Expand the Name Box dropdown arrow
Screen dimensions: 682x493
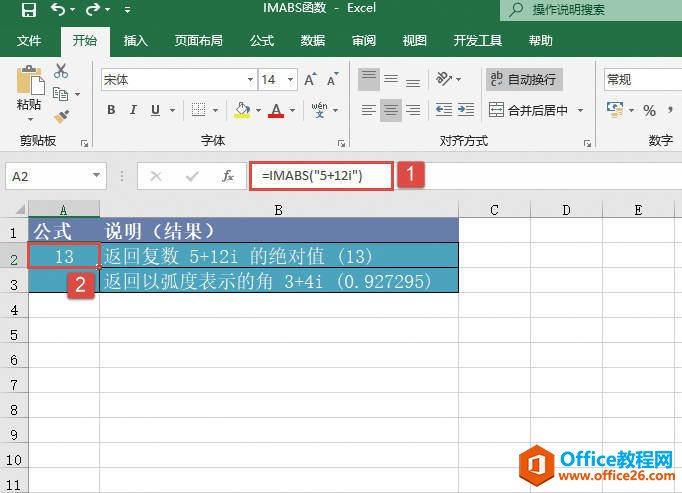[97, 176]
